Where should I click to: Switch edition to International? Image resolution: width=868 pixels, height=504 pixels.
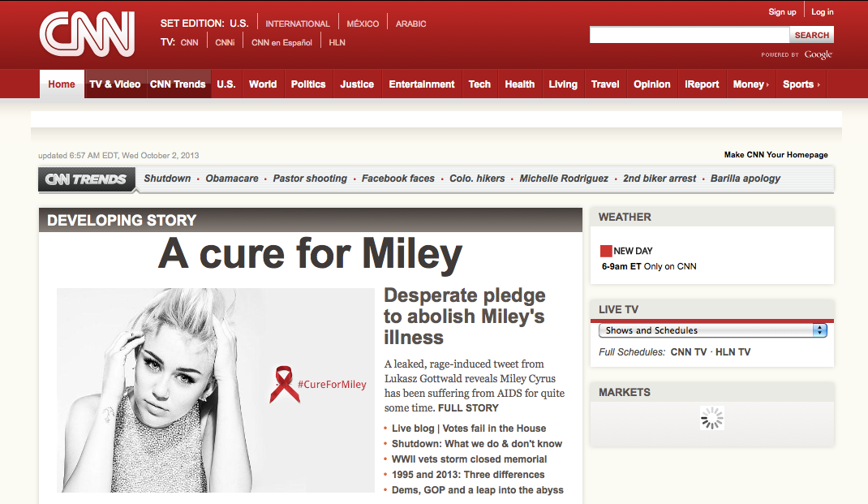[x=297, y=24]
